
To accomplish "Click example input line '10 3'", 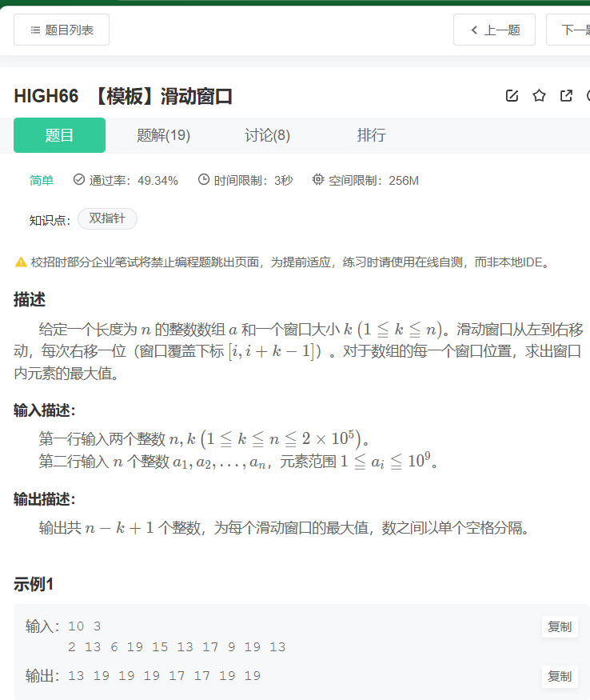I will click(85, 626).
